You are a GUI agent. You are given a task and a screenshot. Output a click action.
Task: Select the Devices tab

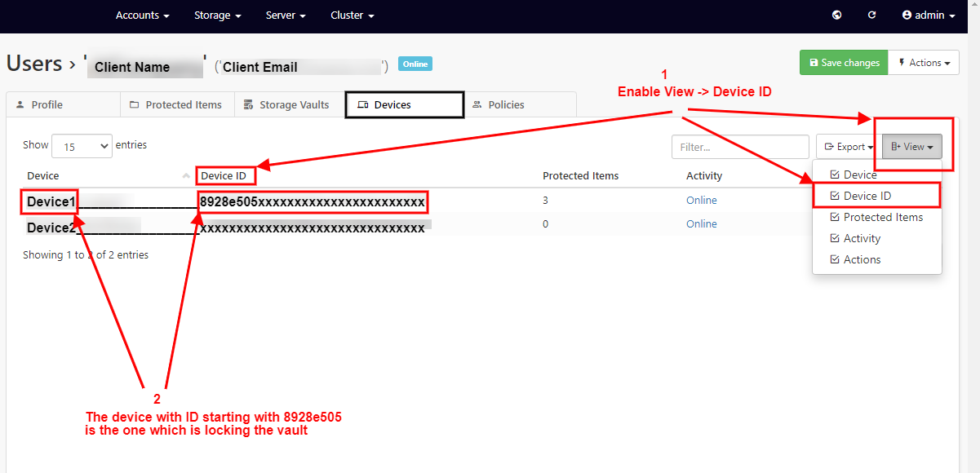pos(405,104)
